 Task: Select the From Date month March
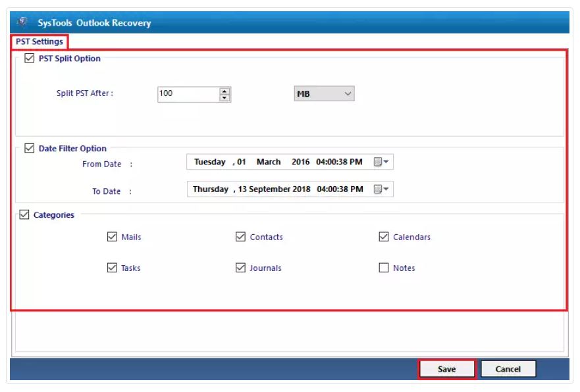(x=269, y=162)
